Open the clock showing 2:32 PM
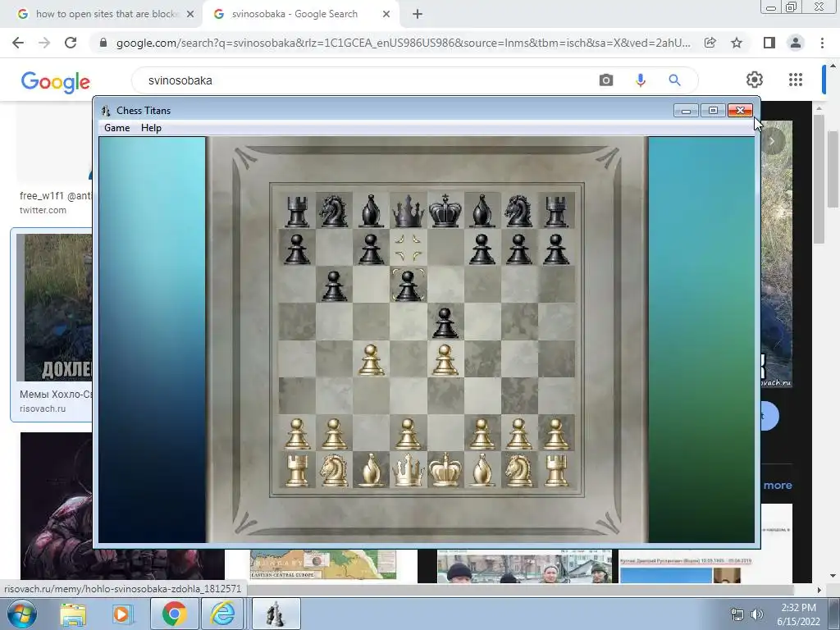The height and width of the screenshot is (630, 840). pos(798,614)
